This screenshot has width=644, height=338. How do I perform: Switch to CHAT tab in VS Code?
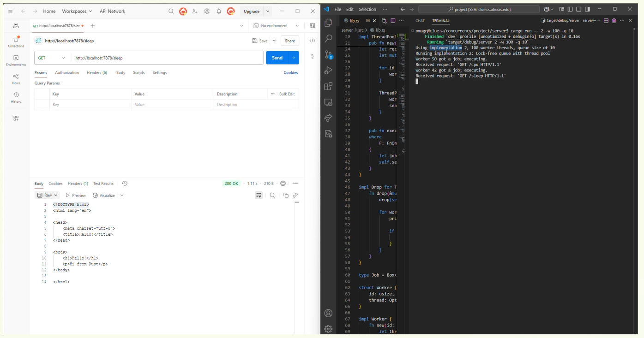tap(420, 21)
